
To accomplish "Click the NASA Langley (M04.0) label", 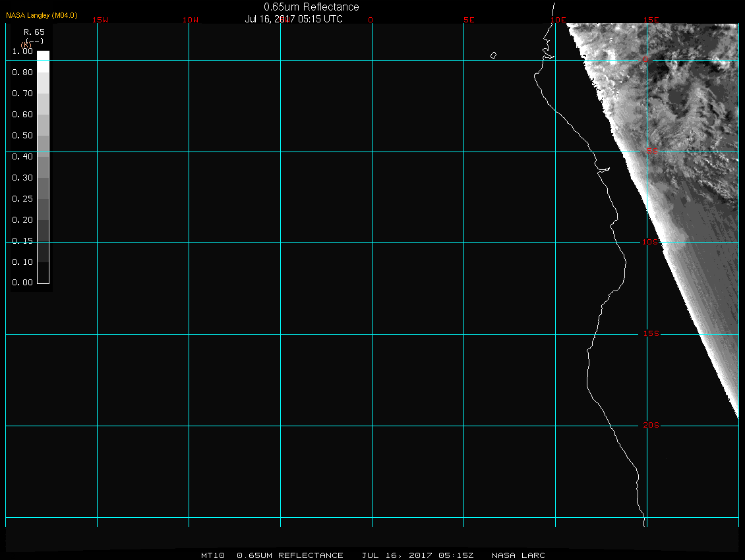I will coord(42,15).
